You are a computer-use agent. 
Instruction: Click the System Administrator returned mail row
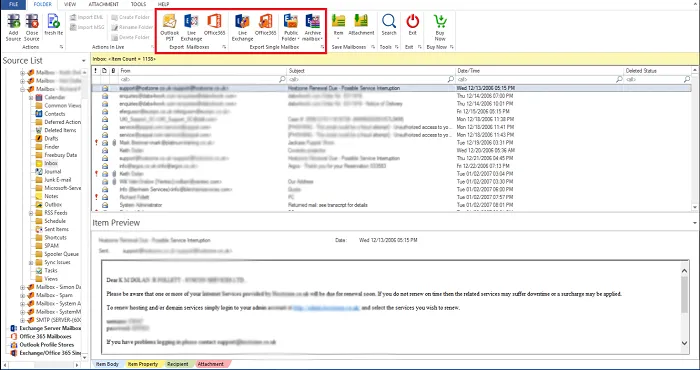[x=391, y=205]
